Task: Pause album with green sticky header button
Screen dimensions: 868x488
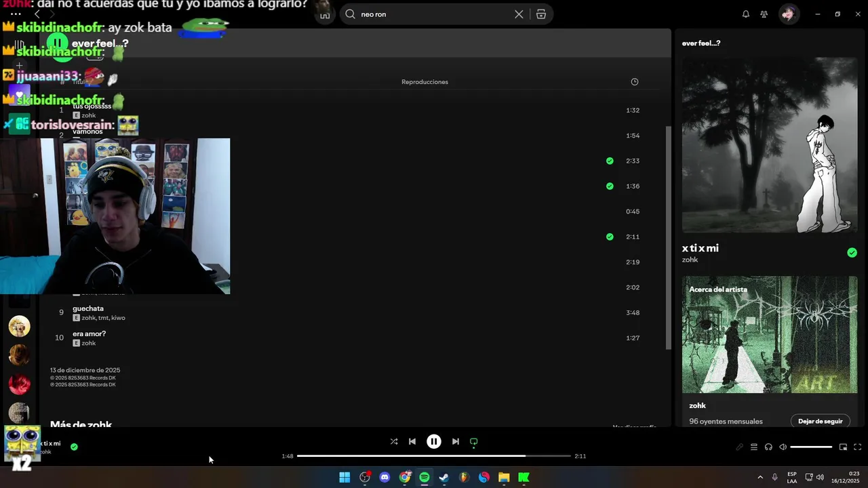Action: pyautogui.click(x=58, y=43)
